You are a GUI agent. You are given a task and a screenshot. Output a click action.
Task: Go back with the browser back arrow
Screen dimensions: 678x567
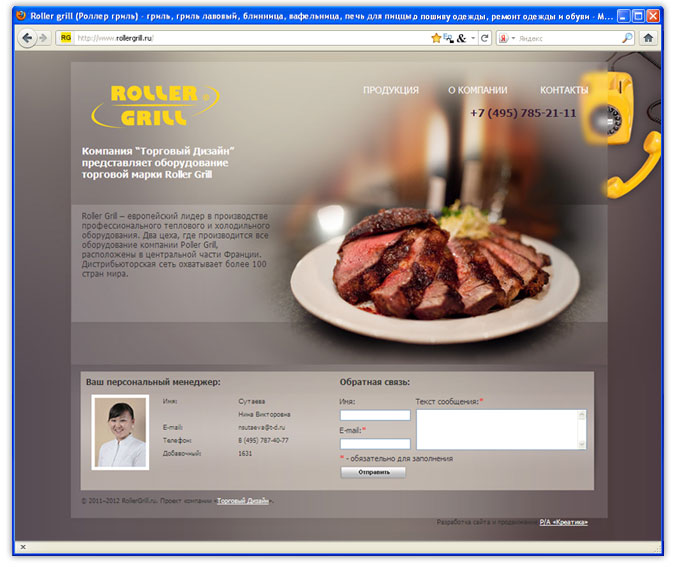(27, 38)
